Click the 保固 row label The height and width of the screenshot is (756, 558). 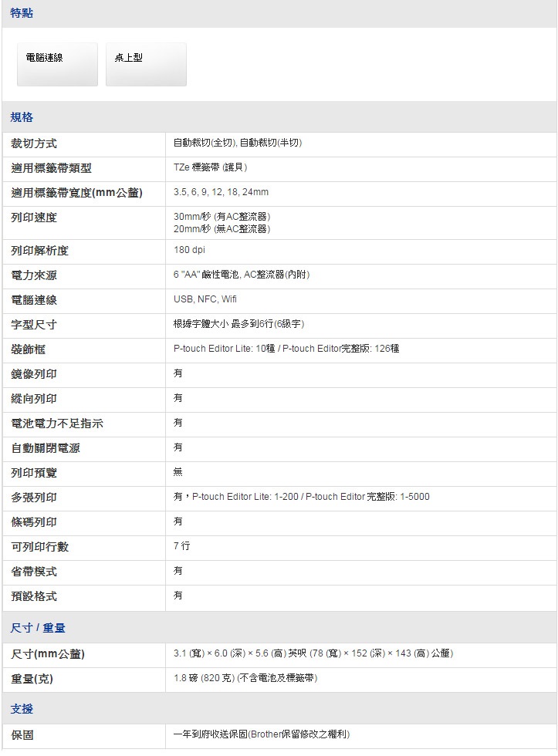[x=22, y=735]
